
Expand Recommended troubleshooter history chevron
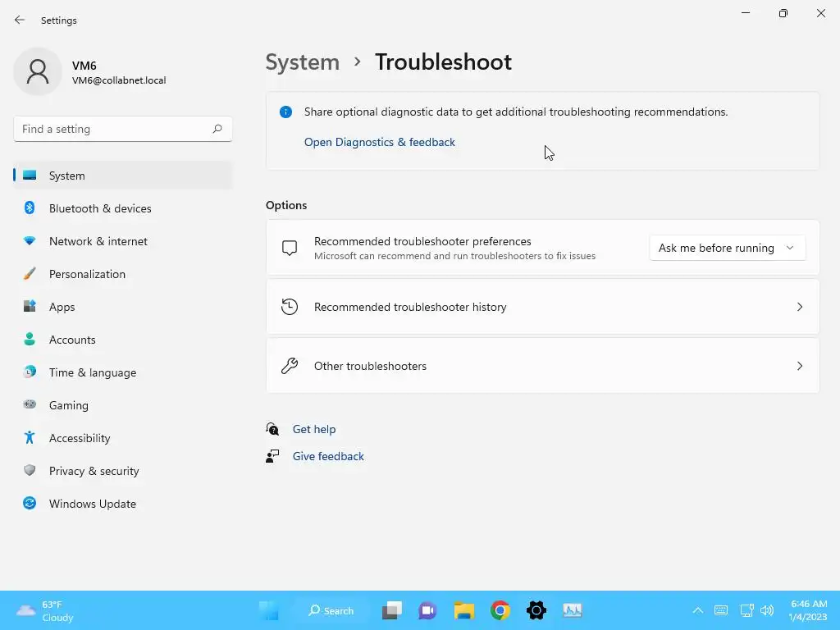(799, 307)
